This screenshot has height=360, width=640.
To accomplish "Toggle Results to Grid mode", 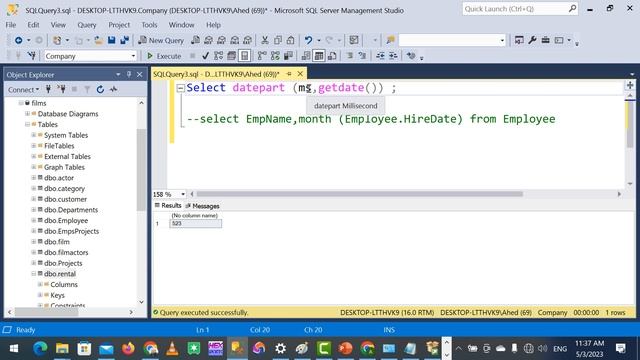I will (319, 56).
